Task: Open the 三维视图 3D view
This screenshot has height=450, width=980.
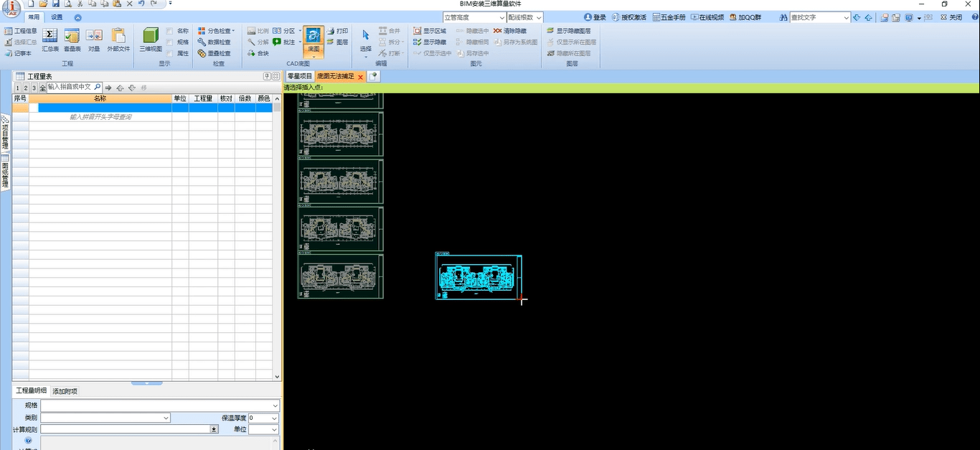Action: (151, 39)
